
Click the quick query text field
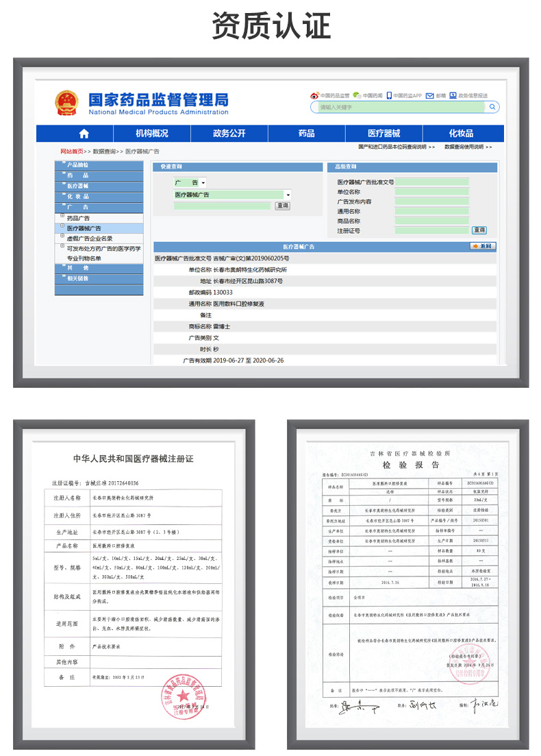222,206
